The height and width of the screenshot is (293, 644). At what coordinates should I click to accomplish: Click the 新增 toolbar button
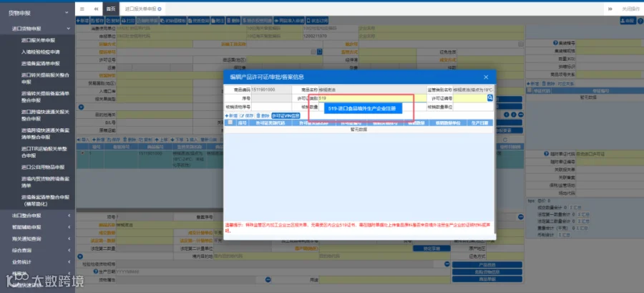pyautogui.click(x=82, y=20)
